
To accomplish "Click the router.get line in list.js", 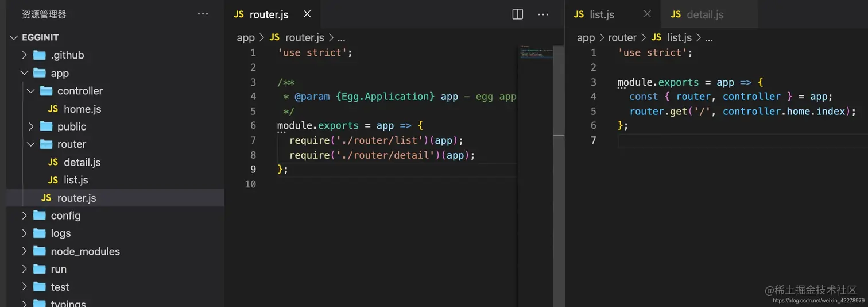I will pos(743,111).
